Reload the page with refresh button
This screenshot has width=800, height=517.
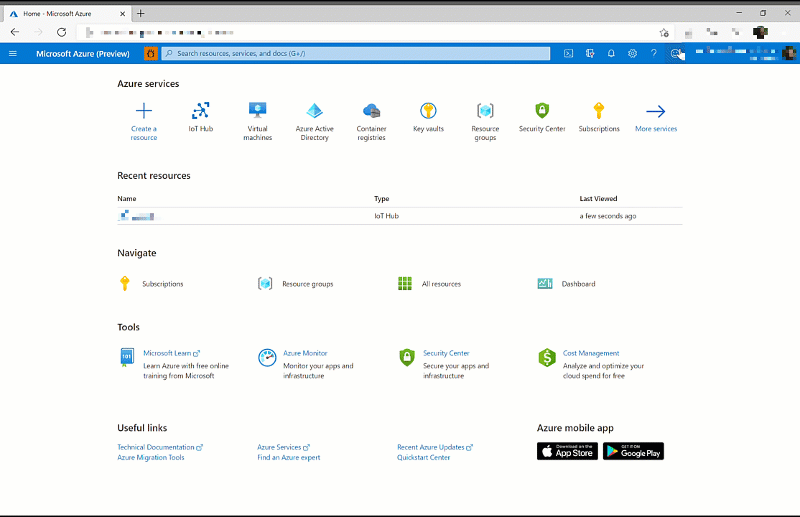[x=61, y=32]
